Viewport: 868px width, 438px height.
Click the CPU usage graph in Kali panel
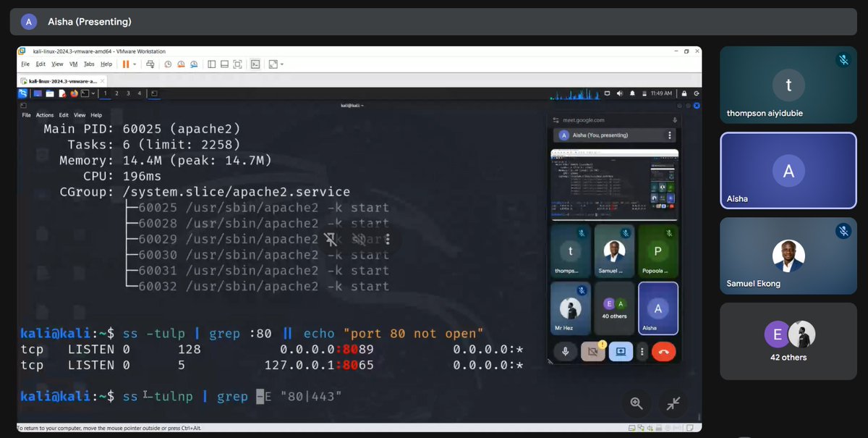point(574,94)
